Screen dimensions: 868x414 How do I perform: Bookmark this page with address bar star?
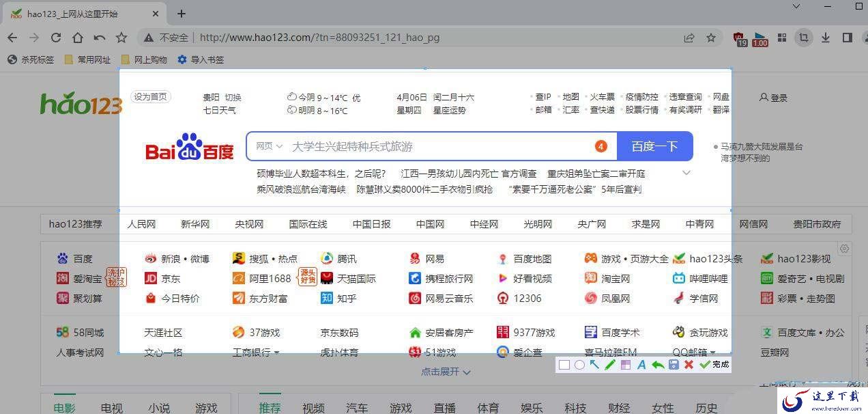(x=711, y=38)
